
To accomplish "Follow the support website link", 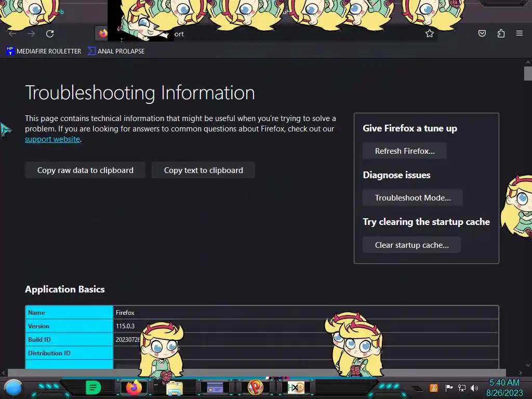I will (x=52, y=139).
